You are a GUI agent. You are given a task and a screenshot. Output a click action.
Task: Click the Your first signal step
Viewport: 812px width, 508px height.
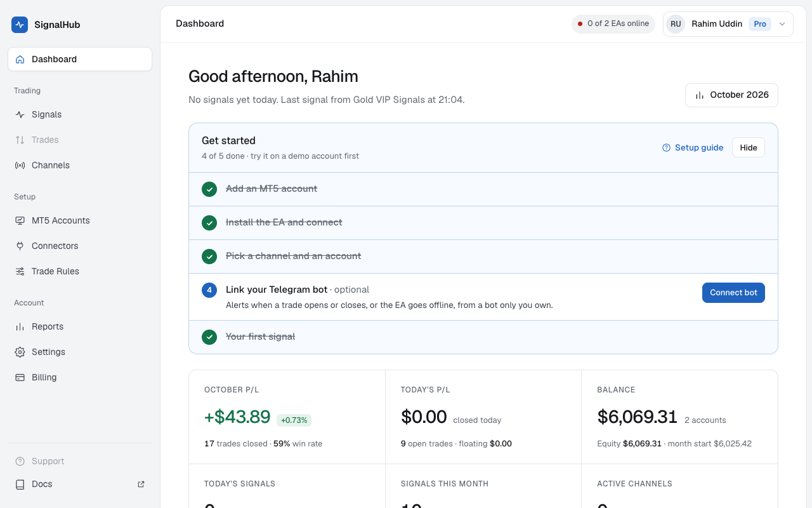click(x=483, y=337)
